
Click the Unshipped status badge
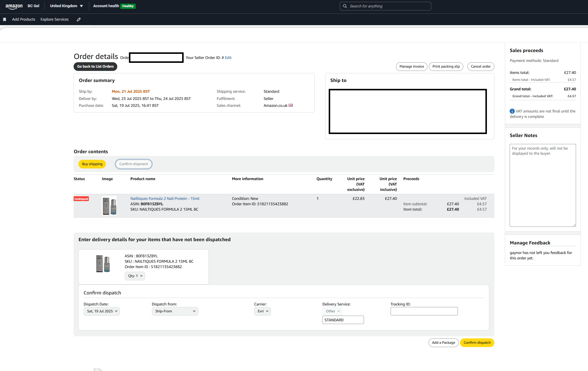point(81,199)
